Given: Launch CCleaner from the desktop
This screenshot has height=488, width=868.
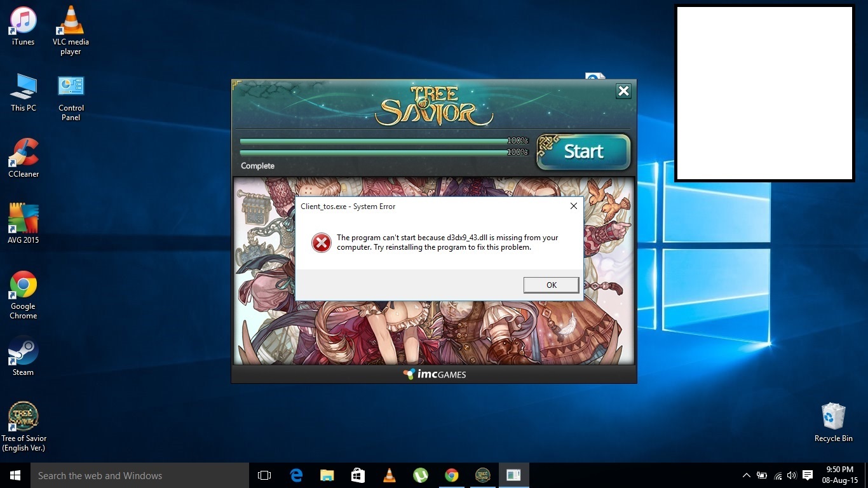Looking at the screenshot, I should (x=24, y=158).
